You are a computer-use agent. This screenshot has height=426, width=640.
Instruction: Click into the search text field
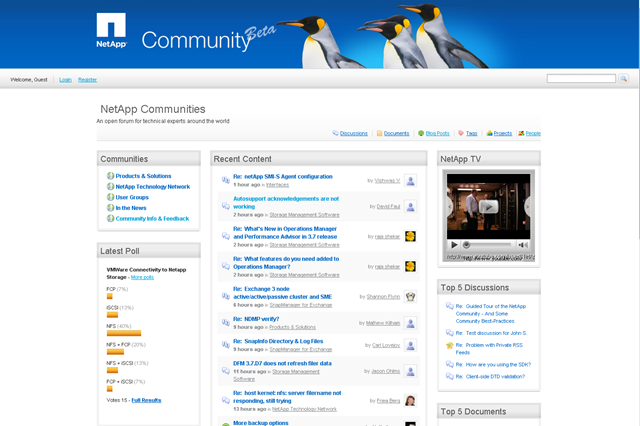(x=580, y=78)
